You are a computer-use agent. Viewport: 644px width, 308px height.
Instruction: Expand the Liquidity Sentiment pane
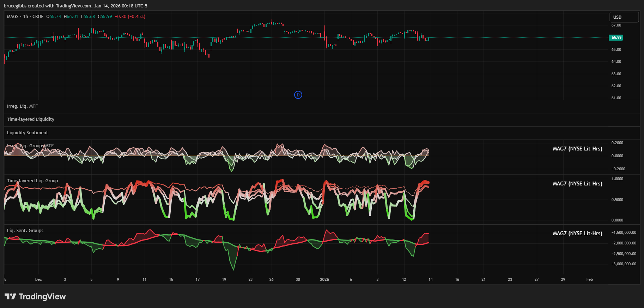(x=28, y=133)
